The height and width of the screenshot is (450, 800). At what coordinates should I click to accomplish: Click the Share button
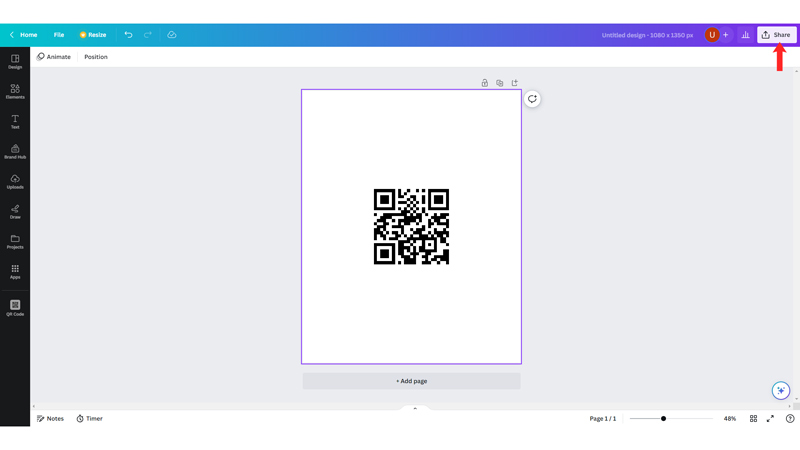777,35
